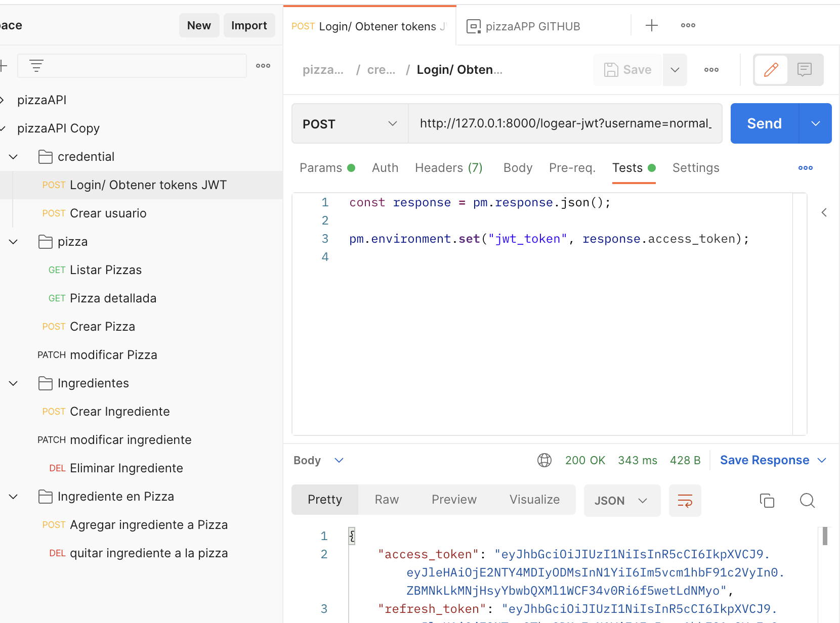This screenshot has width=840, height=623.
Task: Click the request URL input field
Action: pyautogui.click(x=565, y=123)
